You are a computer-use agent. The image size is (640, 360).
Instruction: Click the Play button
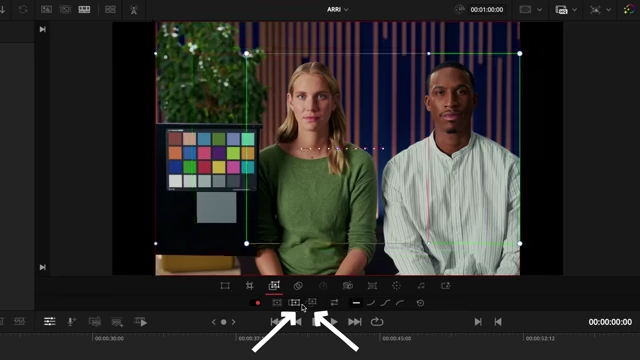(x=334, y=322)
